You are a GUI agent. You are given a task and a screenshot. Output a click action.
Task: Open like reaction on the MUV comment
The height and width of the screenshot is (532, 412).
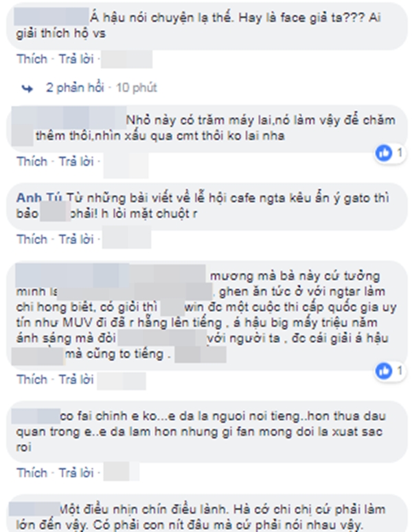pos(384,371)
